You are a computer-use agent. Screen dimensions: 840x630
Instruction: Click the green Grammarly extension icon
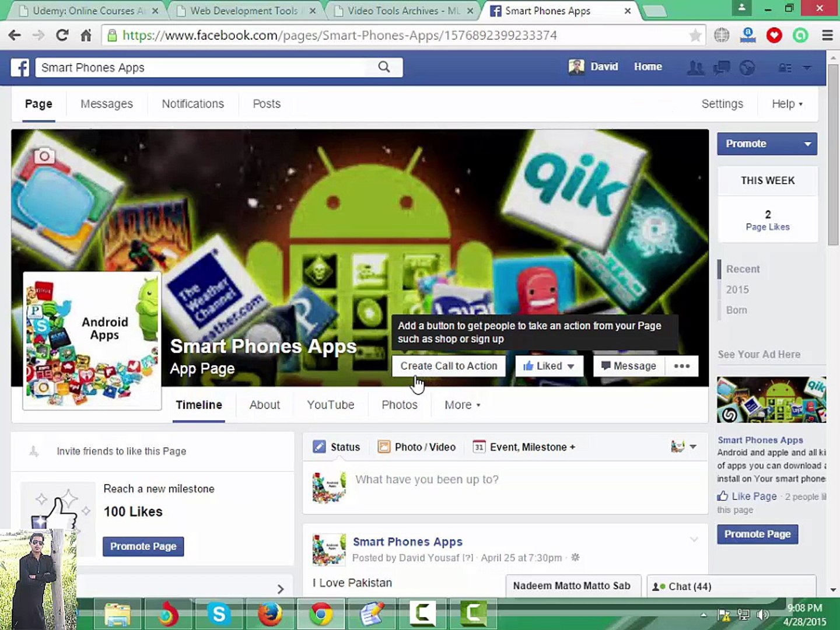(x=800, y=36)
